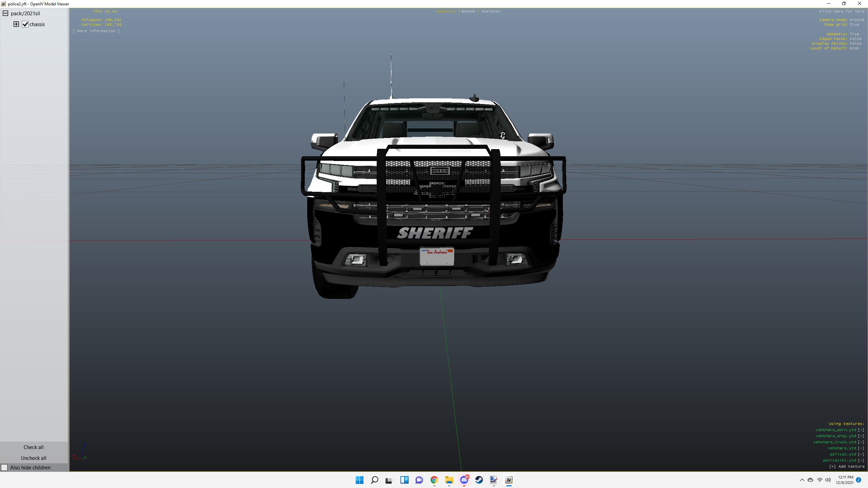This screenshot has width=868, height=488.
Task: Remove police2.ytd texture with [-] toggle
Action: click(861, 454)
